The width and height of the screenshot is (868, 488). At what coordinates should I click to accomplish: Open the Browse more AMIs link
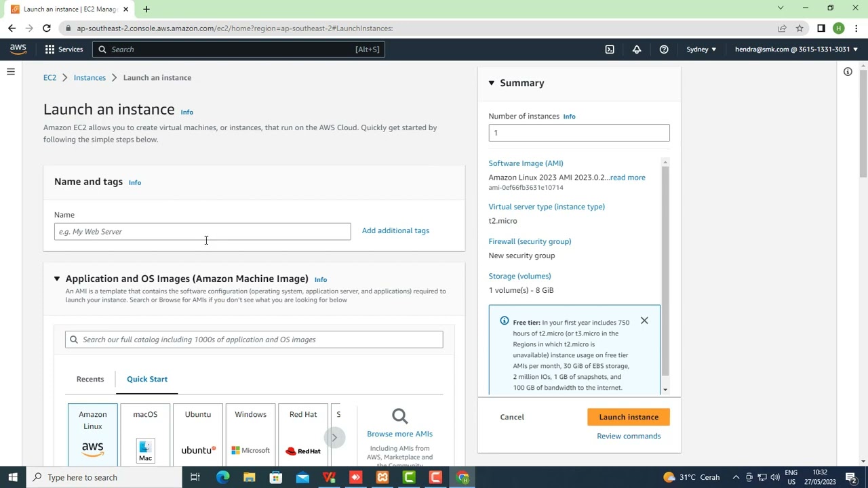click(x=399, y=434)
